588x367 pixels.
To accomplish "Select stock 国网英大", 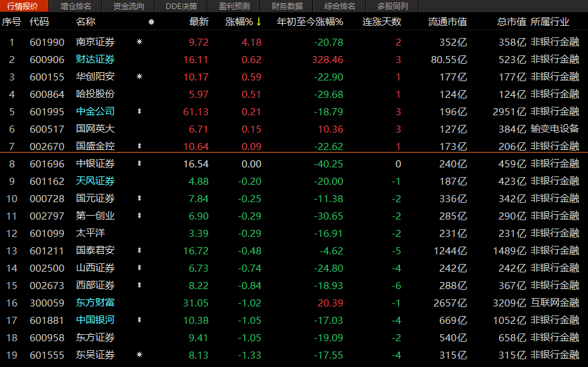I will (95, 129).
